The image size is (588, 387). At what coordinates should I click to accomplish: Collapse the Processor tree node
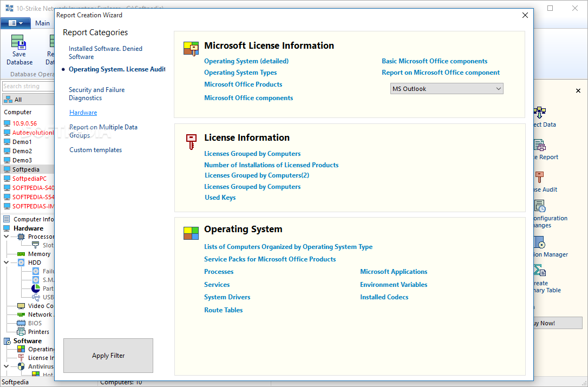pos(6,237)
